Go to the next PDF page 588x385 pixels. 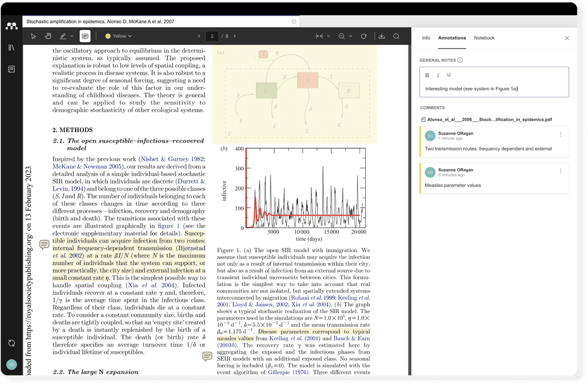coord(234,36)
